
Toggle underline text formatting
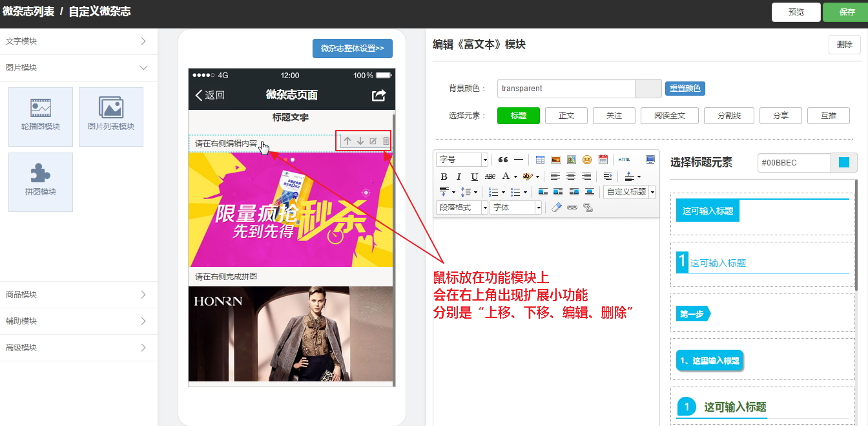(475, 176)
